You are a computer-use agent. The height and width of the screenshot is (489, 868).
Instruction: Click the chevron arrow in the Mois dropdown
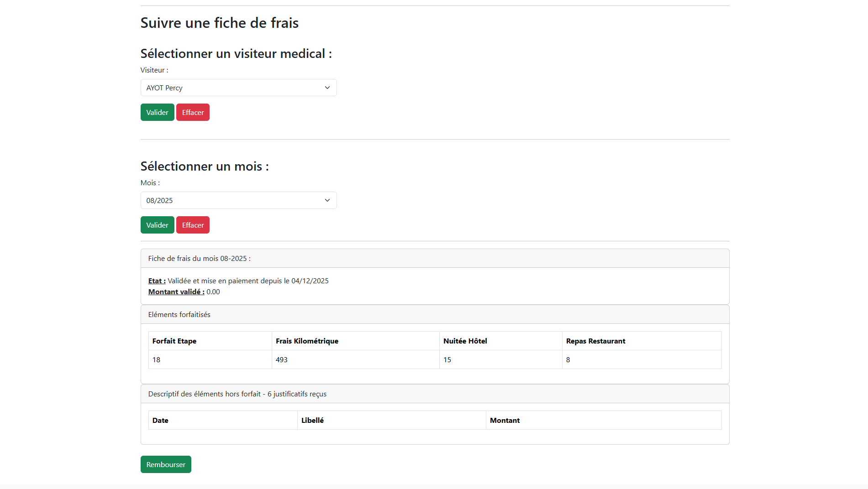click(327, 200)
